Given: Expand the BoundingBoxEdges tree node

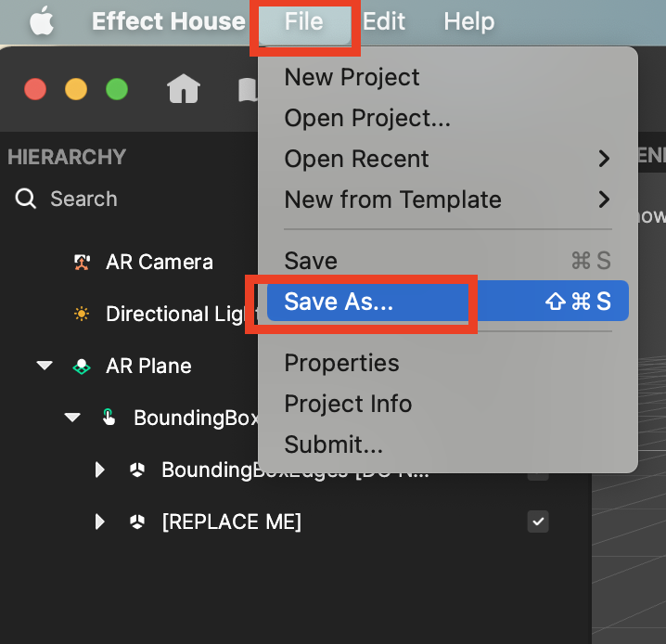Looking at the screenshot, I should coord(100,470).
